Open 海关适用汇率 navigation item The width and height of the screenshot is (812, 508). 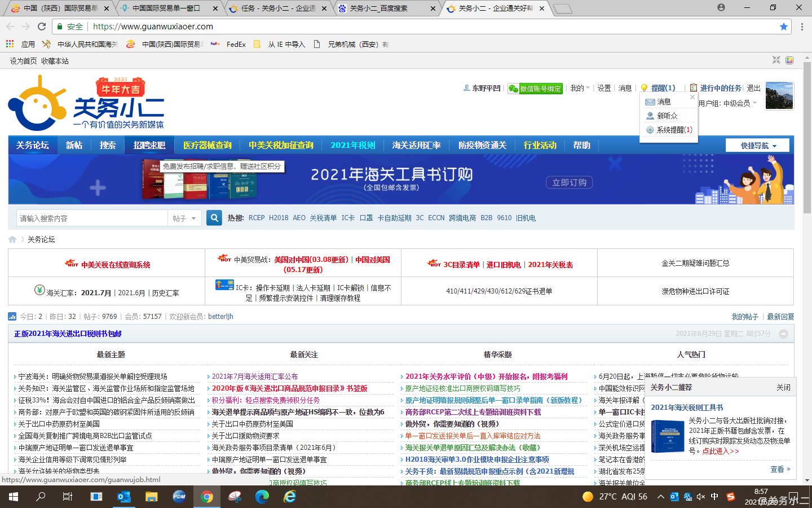416,145
